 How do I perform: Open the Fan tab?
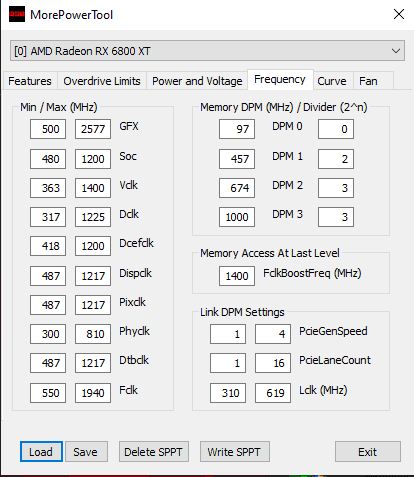(x=368, y=81)
